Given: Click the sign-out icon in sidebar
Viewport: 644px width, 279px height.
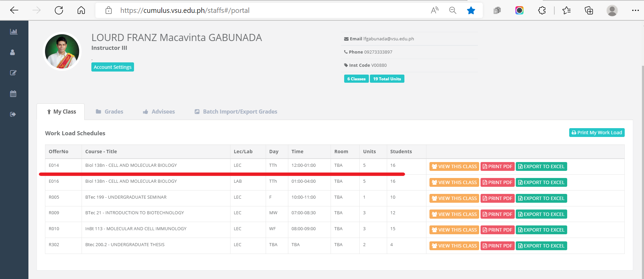Looking at the screenshot, I should [13, 114].
